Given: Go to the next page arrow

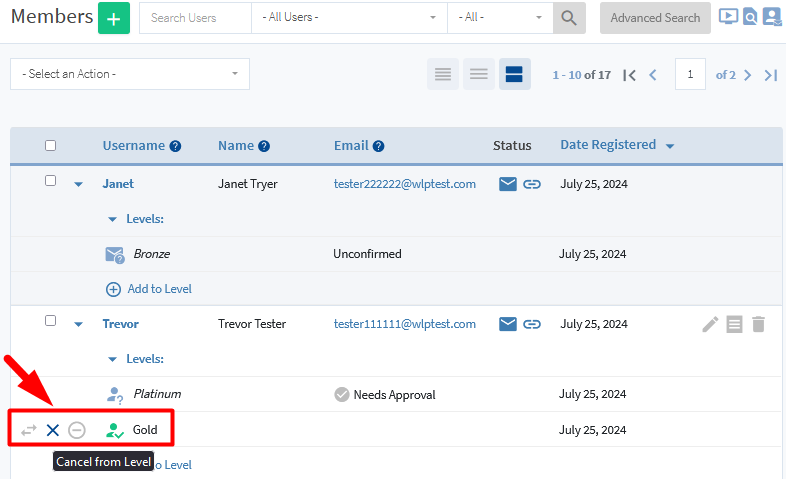Looking at the screenshot, I should [x=747, y=75].
